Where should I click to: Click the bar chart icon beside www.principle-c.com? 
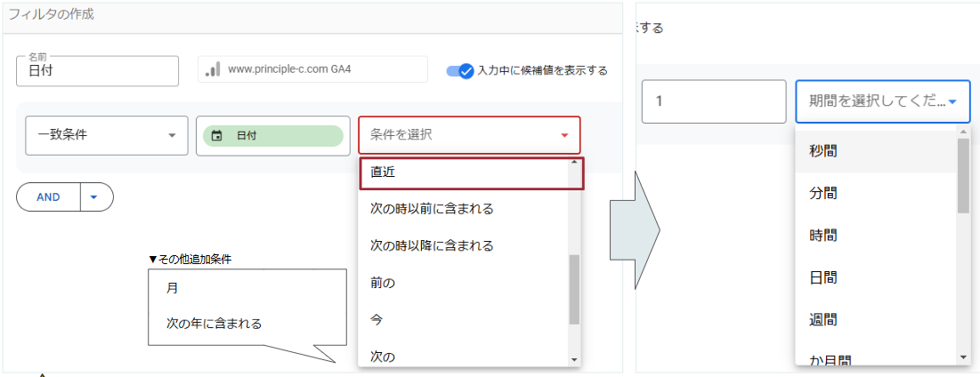coord(213,69)
